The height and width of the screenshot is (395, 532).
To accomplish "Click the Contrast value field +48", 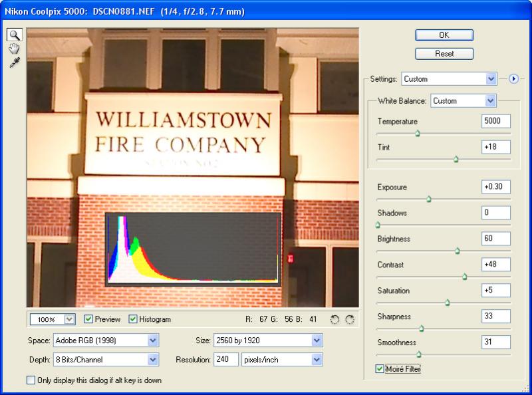I will (495, 265).
